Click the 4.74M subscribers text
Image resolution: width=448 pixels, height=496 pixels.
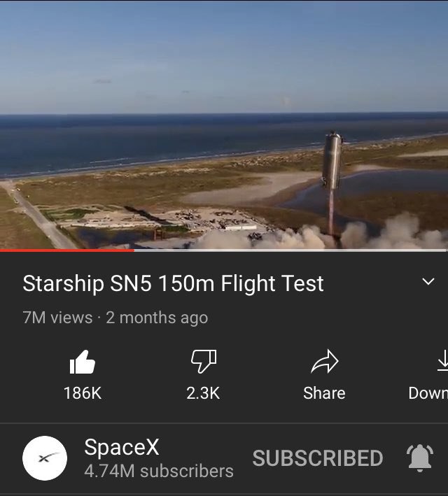point(159,471)
